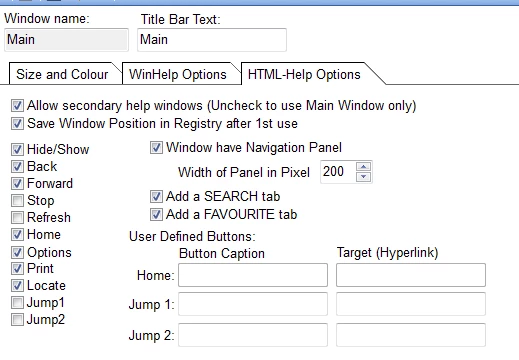Screen dimensions: 519x360
Task: Click the Home Target hyperlink field
Action: pos(411,275)
